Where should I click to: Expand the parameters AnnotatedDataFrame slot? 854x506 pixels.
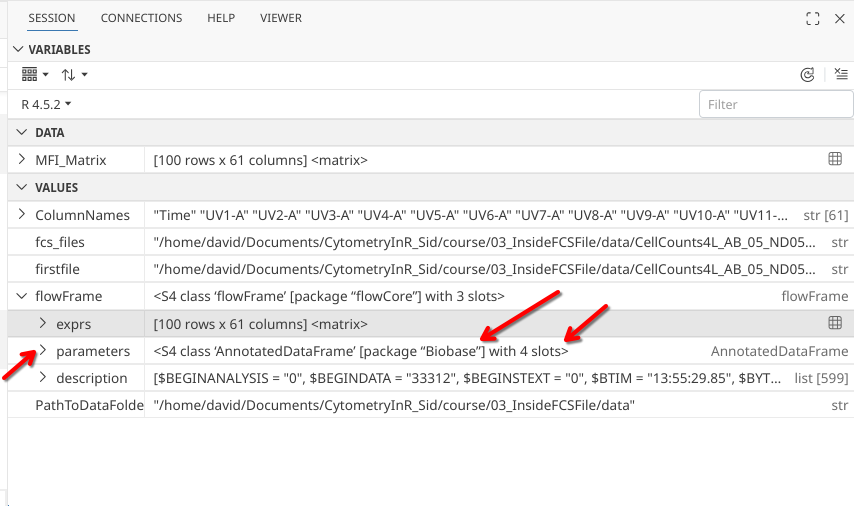(x=43, y=351)
